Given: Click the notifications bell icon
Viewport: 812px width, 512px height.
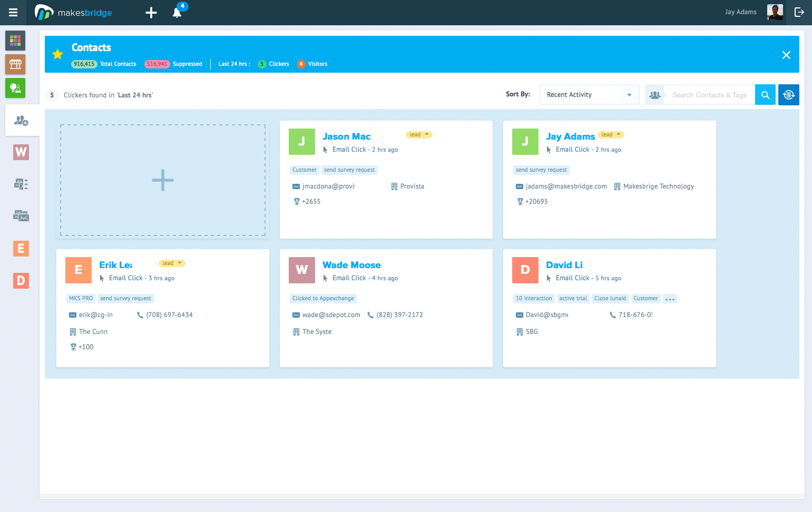Looking at the screenshot, I should pyautogui.click(x=177, y=13).
